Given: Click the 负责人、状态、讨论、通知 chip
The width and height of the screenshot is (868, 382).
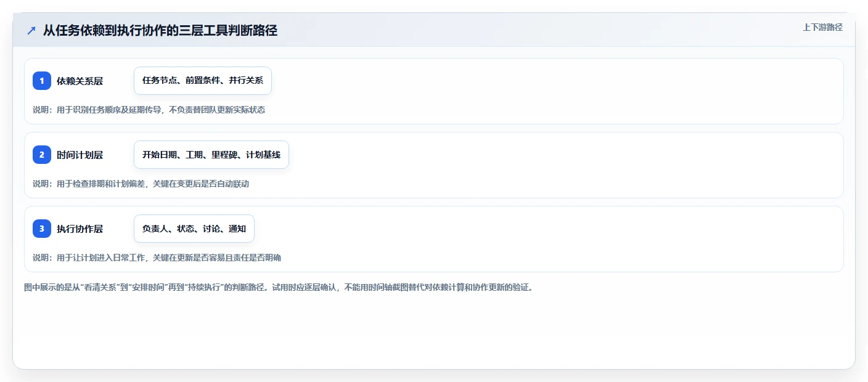Looking at the screenshot, I should click(194, 229).
